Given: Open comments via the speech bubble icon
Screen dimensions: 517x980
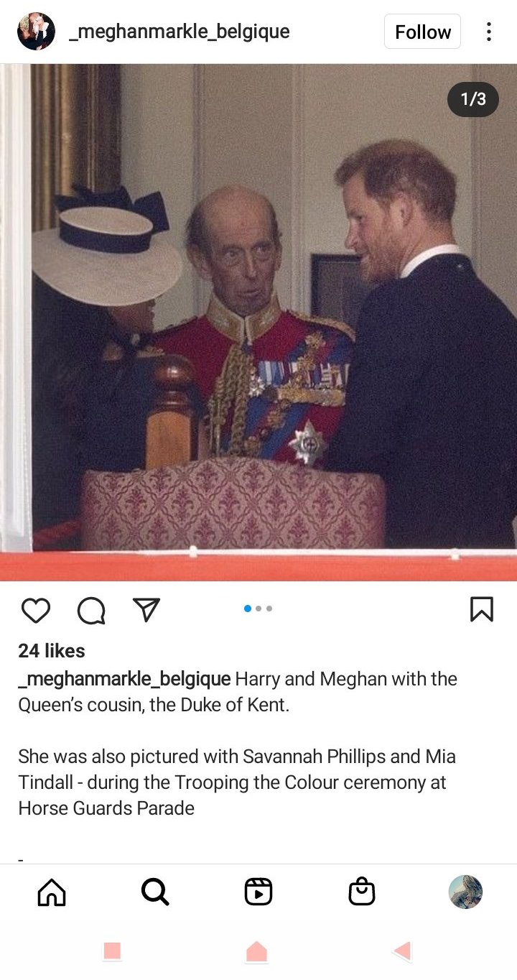Looking at the screenshot, I should point(91,611).
